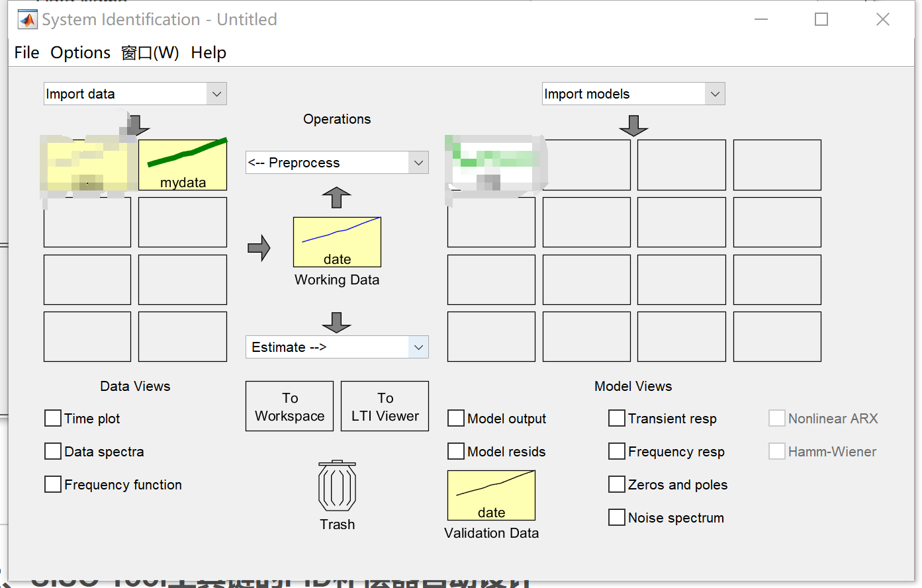
Task: Open the Import models dropdown
Action: coord(633,94)
